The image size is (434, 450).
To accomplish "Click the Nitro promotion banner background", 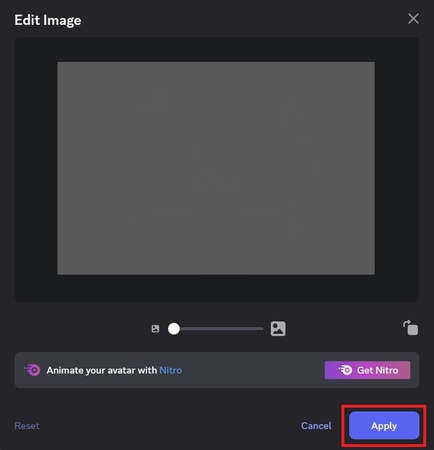I will (x=253, y=370).
